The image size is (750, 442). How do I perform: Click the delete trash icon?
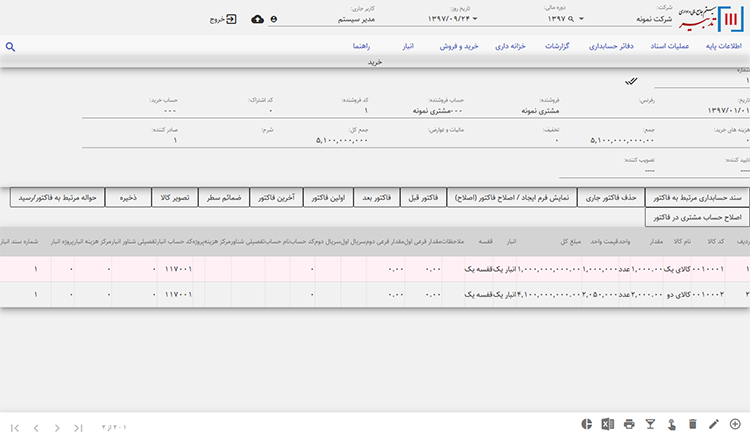(x=692, y=425)
